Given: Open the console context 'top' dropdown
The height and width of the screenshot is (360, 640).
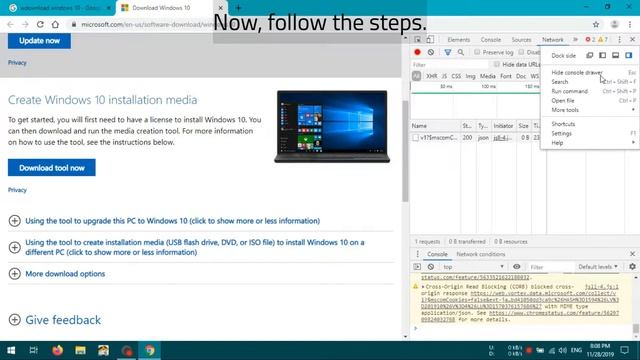Looking at the screenshot, I should coord(473,267).
